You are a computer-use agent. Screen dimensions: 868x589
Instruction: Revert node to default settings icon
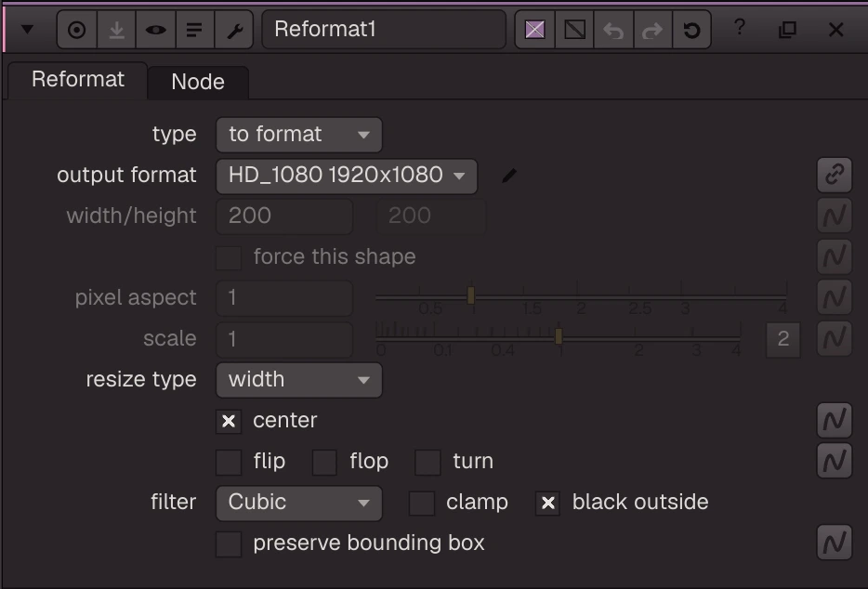click(x=691, y=30)
